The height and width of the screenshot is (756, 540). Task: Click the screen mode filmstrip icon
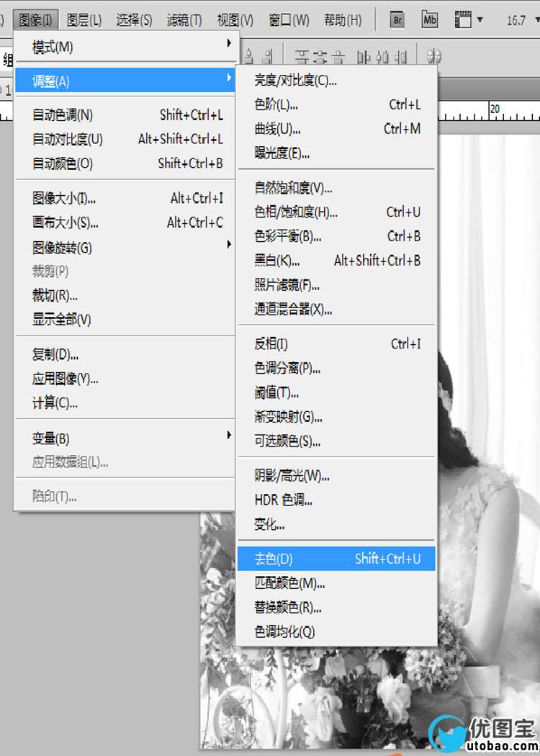click(463, 20)
